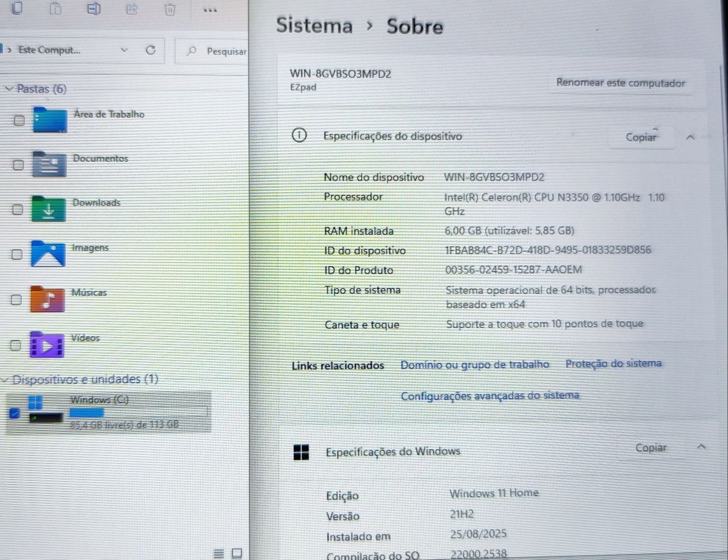This screenshot has width=728, height=560.
Task: Select the RAM value 6,00 GB
Action: point(510,231)
